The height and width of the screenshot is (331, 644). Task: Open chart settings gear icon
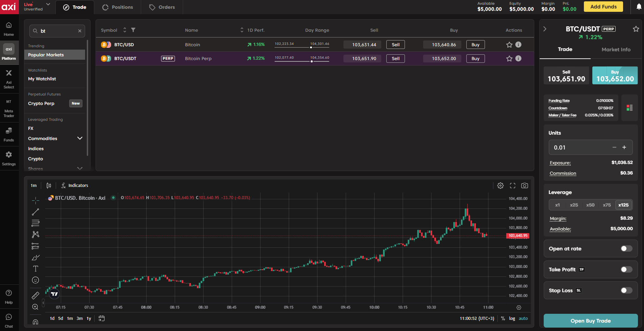pos(500,186)
